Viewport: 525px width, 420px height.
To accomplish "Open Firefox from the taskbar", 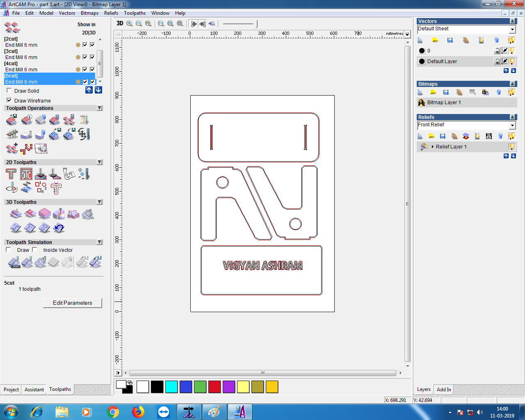I will pos(138,412).
